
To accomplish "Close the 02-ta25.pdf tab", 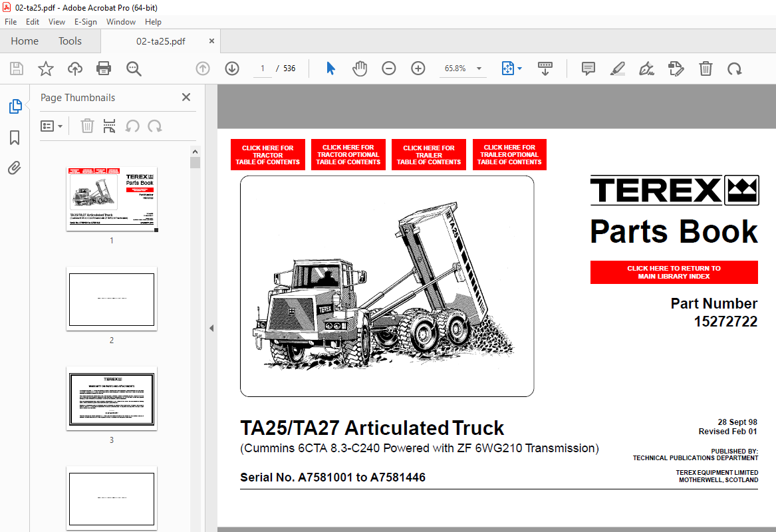I will [212, 41].
